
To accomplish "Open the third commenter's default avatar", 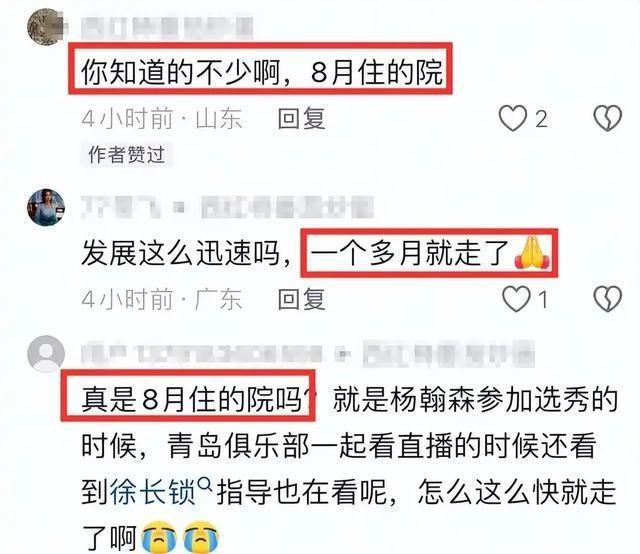I will (46, 354).
